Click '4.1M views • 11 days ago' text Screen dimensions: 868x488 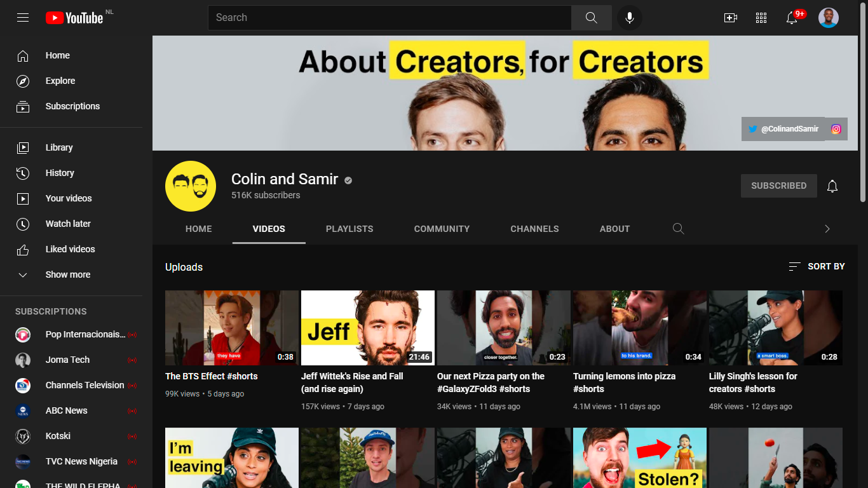coord(616,407)
